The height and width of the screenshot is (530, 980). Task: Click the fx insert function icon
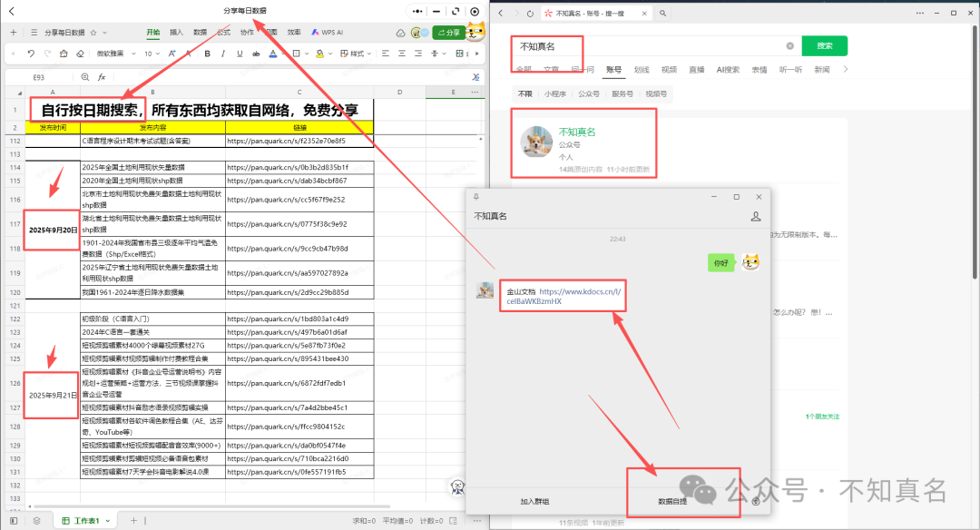[102, 77]
